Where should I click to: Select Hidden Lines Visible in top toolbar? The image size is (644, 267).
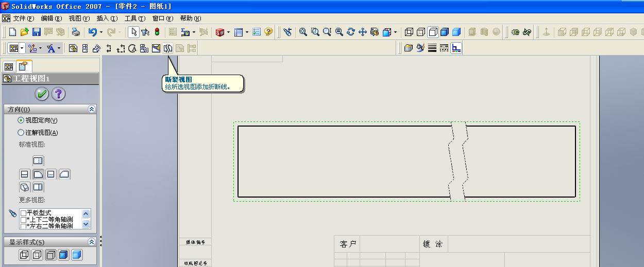click(x=421, y=32)
